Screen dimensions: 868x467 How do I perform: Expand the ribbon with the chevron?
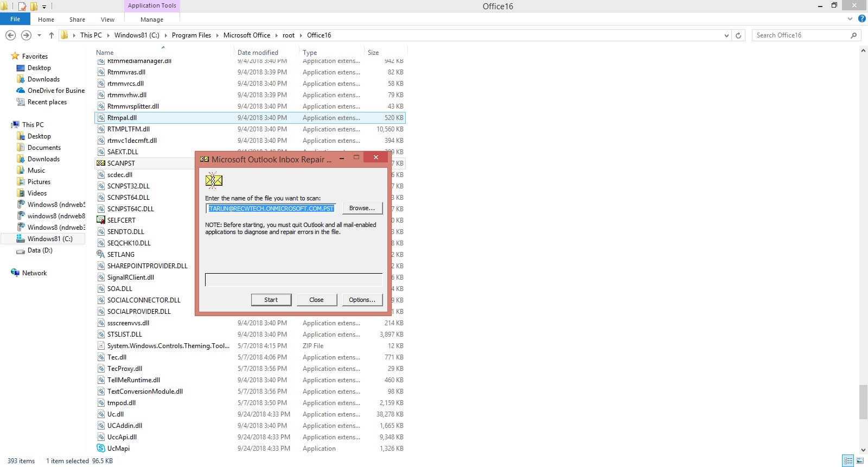point(850,19)
